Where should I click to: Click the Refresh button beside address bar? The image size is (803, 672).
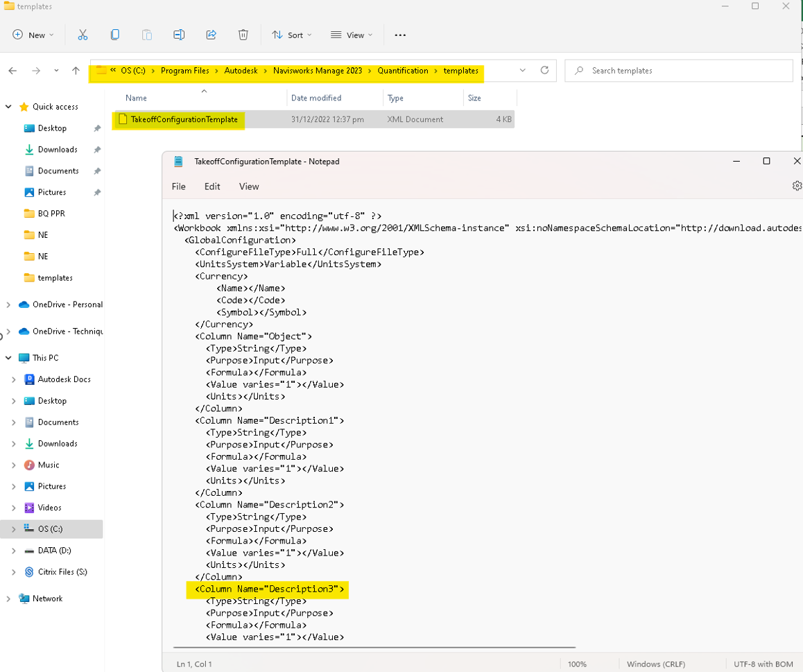coord(544,70)
